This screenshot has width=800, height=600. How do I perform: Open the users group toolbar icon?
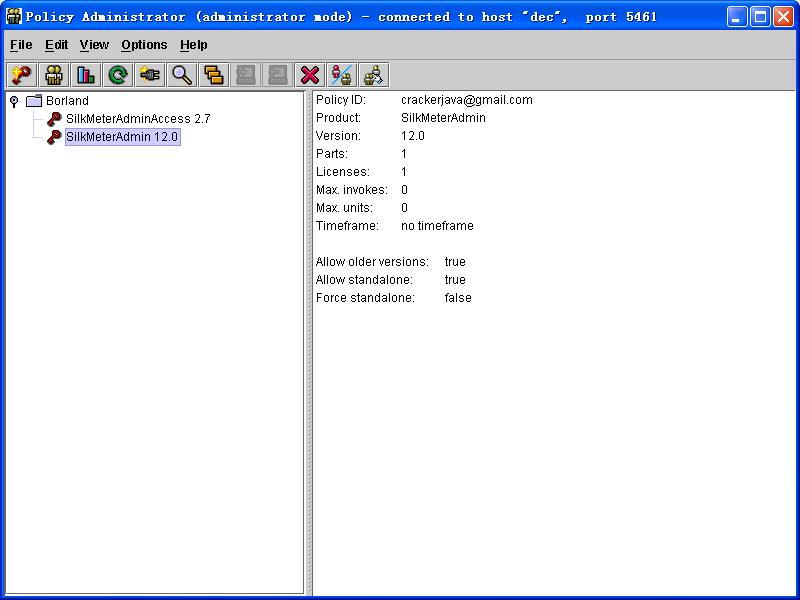tap(54, 75)
